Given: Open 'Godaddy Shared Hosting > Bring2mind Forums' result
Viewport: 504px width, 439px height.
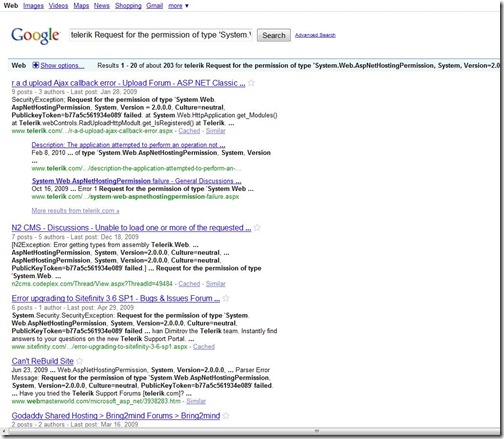Looking at the screenshot, I should (x=116, y=416).
